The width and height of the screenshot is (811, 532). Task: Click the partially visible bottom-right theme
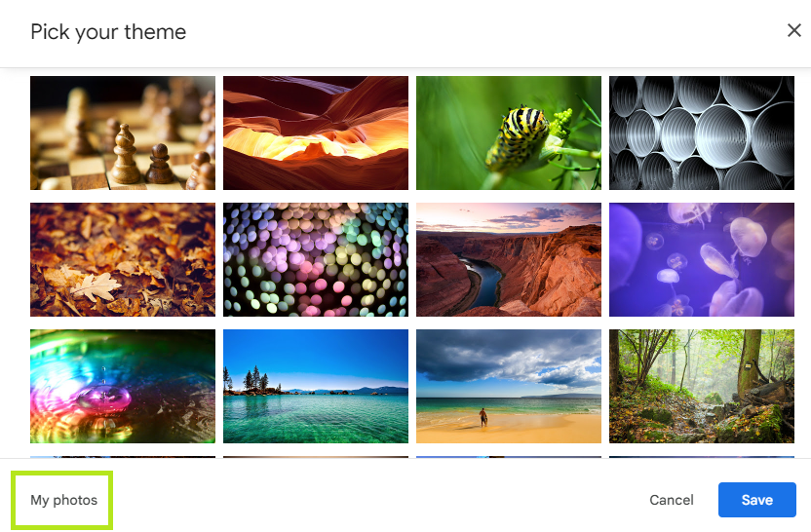coord(702,457)
